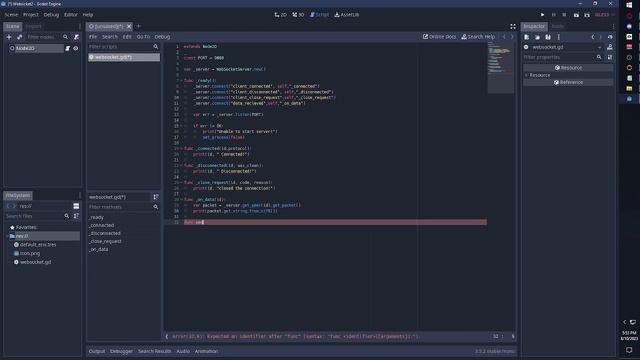640x360 pixels.
Task: Toggle FileSystem split view mode
Action: (x=76, y=206)
